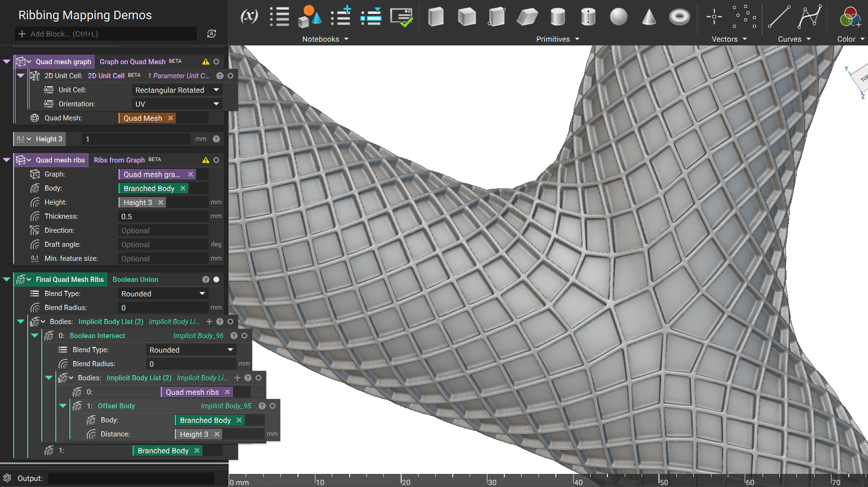
Task: Toggle visibility of Quad mesh ribs block
Action: (216, 160)
